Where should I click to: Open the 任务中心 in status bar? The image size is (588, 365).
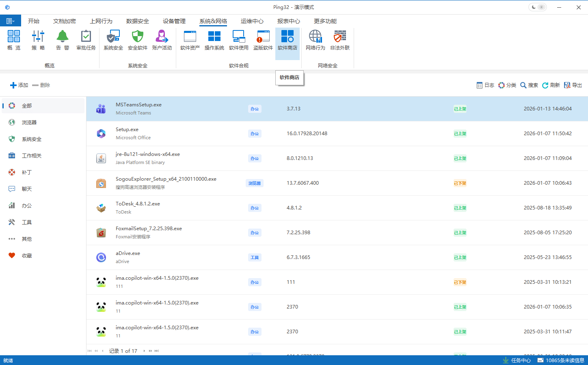(x=517, y=361)
